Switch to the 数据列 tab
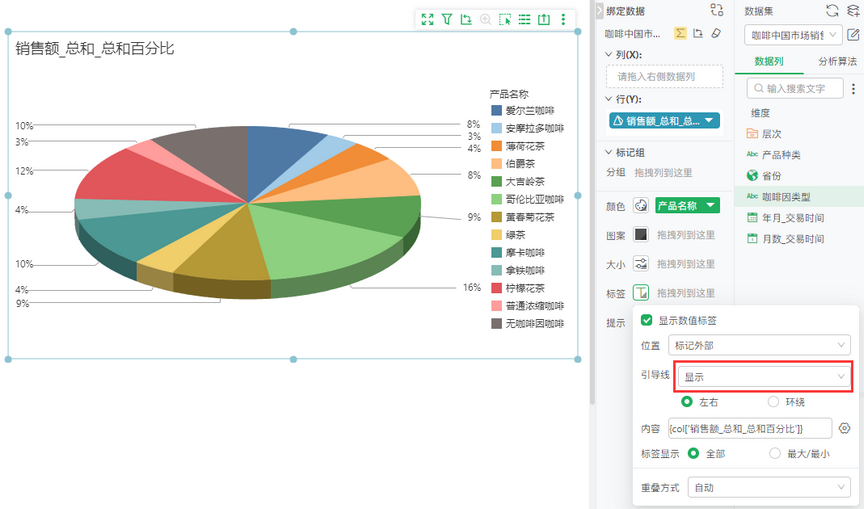The height and width of the screenshot is (509, 864). tap(768, 62)
